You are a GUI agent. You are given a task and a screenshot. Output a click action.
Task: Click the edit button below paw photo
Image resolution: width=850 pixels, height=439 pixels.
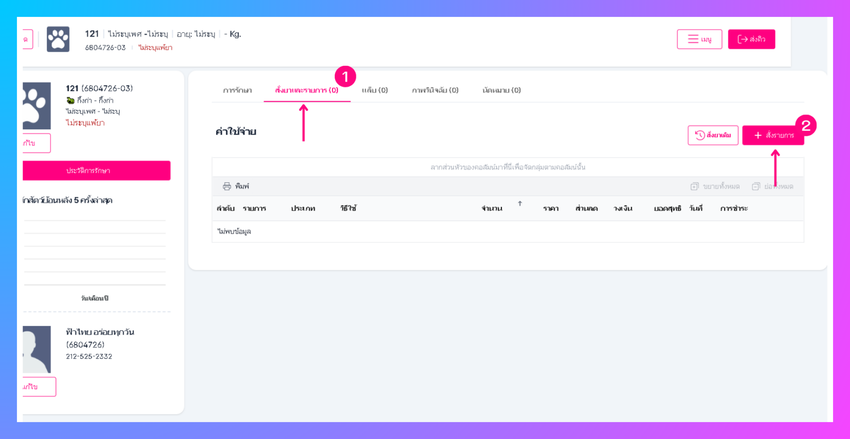tap(36, 143)
